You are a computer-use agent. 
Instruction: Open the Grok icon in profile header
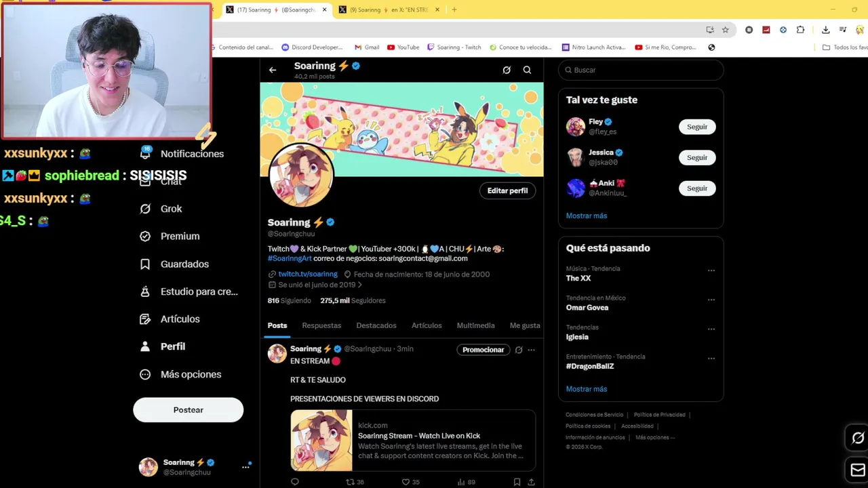[x=507, y=70]
